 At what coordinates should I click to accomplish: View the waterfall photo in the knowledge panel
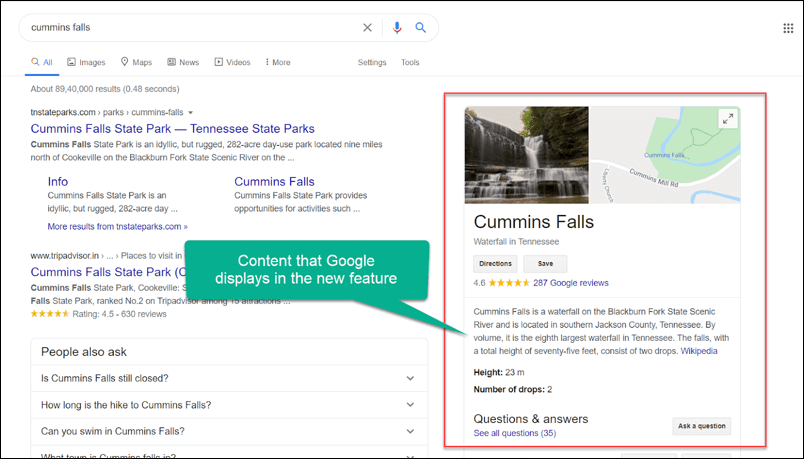[x=527, y=155]
